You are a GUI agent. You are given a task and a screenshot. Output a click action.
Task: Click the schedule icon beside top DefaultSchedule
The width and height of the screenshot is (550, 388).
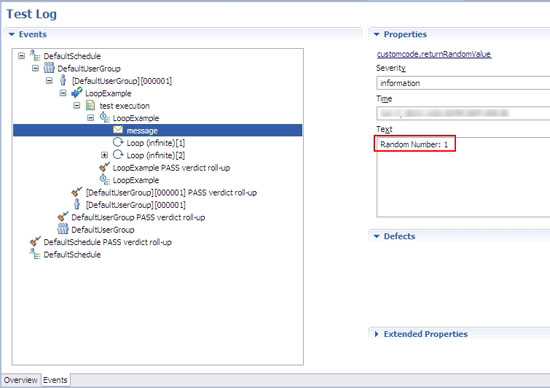pyautogui.click(x=35, y=55)
